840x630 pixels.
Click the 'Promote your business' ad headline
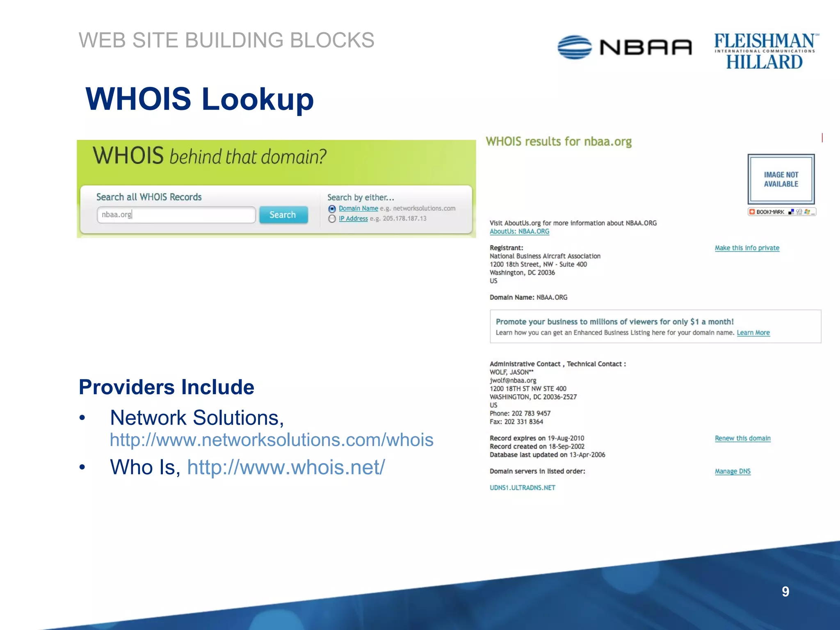614,322
